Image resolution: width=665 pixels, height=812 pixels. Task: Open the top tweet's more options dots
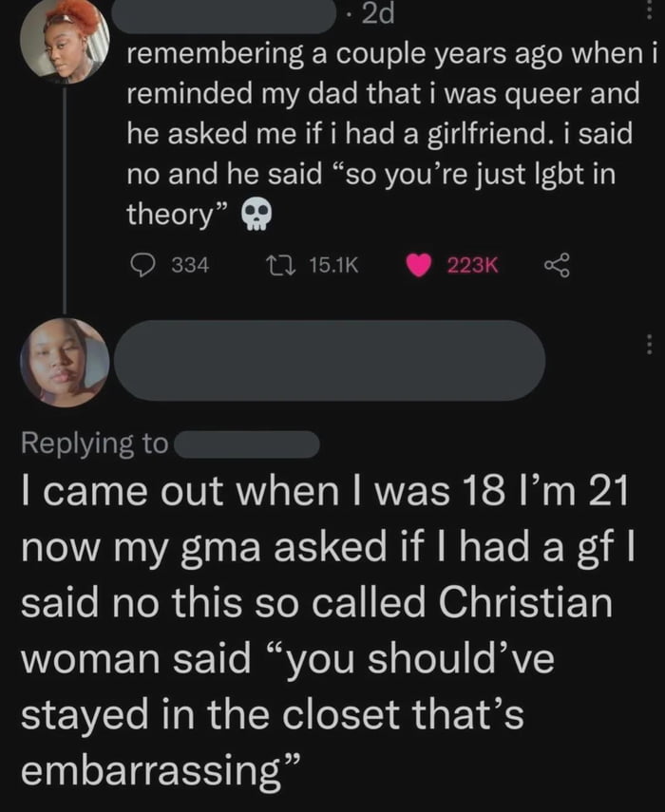point(650,8)
